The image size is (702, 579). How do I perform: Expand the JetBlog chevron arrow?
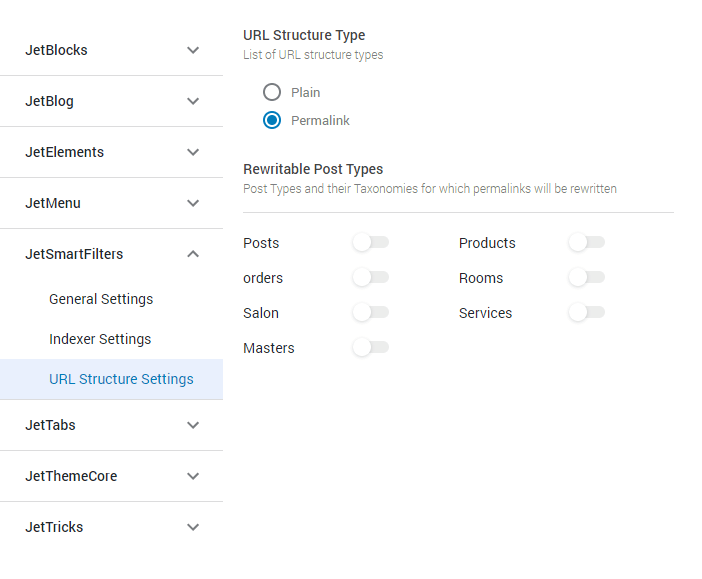pos(193,101)
